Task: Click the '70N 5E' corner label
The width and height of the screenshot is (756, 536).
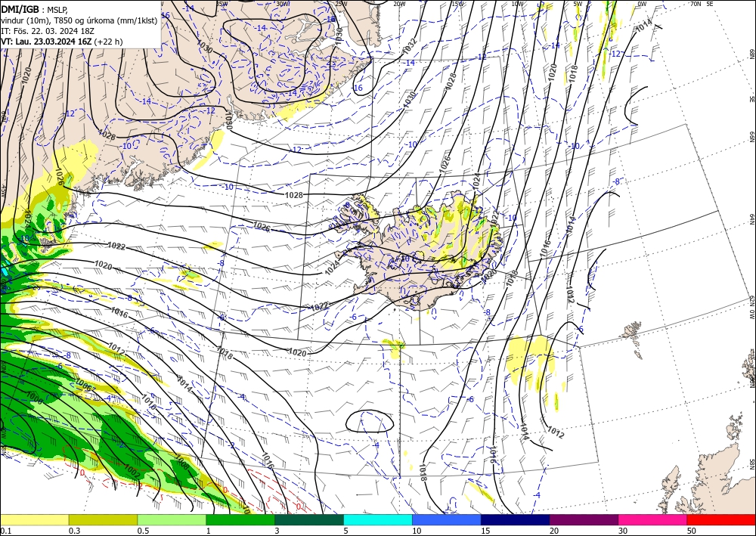Action: (701, 4)
